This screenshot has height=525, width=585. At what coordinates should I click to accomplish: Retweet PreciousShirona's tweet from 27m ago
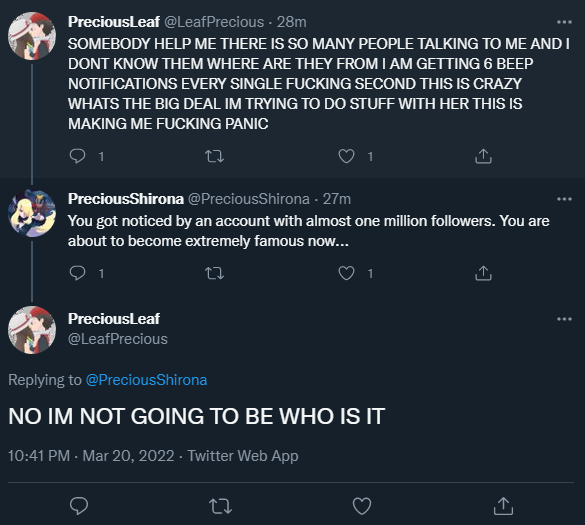(215, 273)
